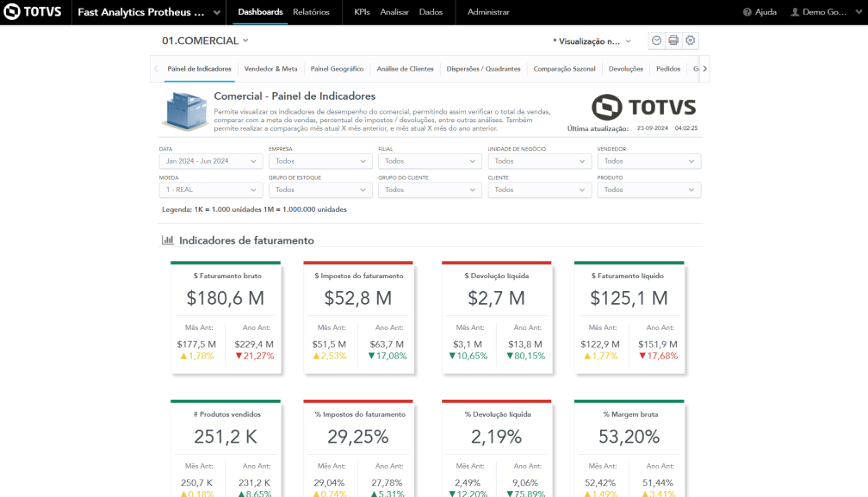Click the bar chart icon beside Indicadores de faturamento
868x497 pixels.
coord(168,240)
